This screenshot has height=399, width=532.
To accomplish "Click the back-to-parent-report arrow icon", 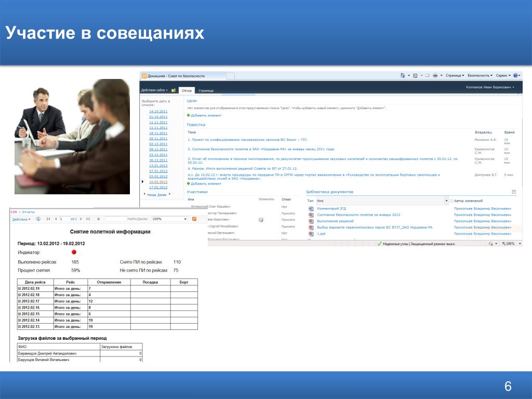I will coord(98,219).
